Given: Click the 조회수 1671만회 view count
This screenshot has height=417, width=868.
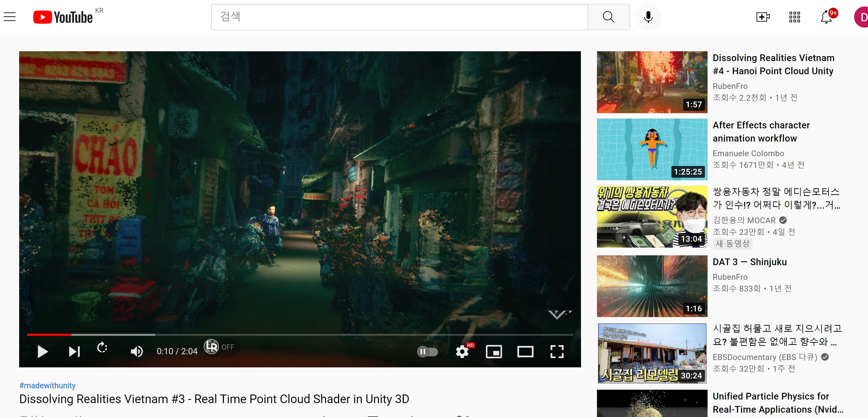Looking at the screenshot, I should 743,165.
